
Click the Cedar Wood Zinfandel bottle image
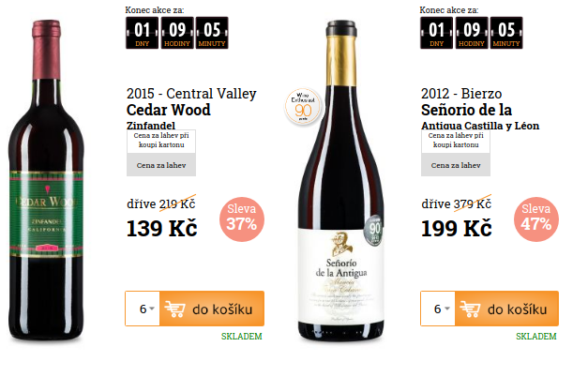[x=46, y=180]
